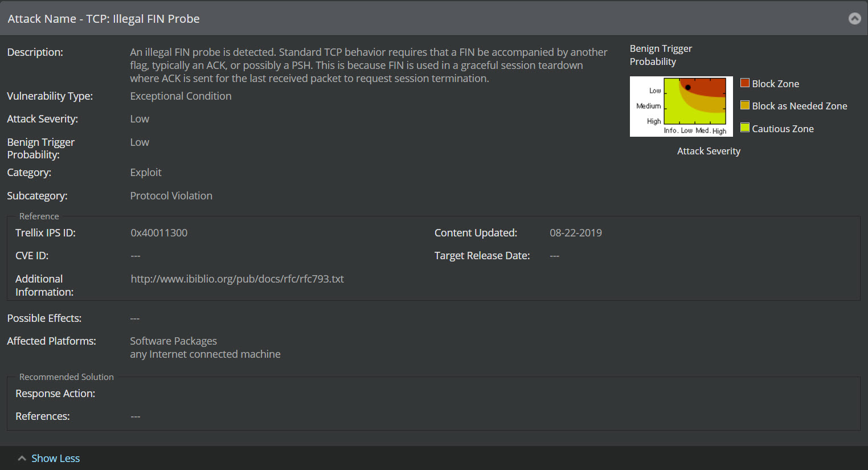Select the Trellix IPS ID value 0x40011300
The width and height of the screenshot is (868, 470).
(159, 233)
